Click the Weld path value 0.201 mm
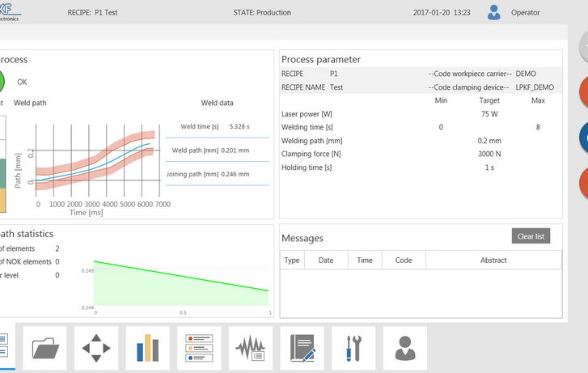The width and height of the screenshot is (588, 373). pos(235,150)
